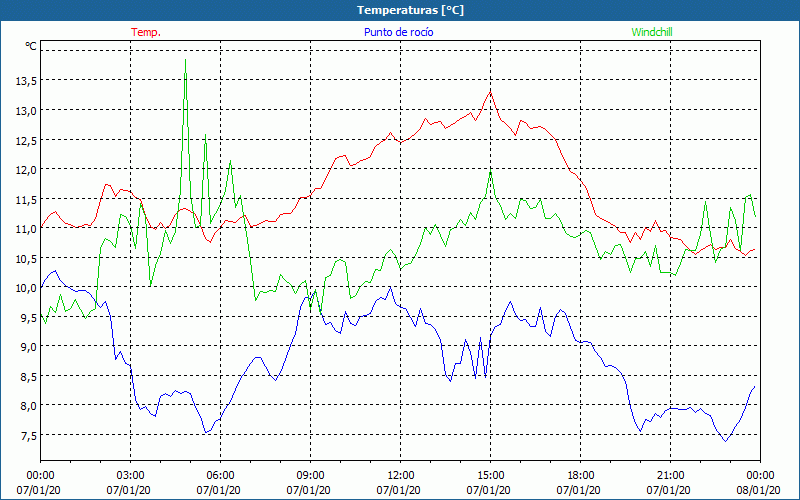This screenshot has width=800, height=500.
Task: Click the 00:00 label above 08/01/20
Action: (x=760, y=475)
